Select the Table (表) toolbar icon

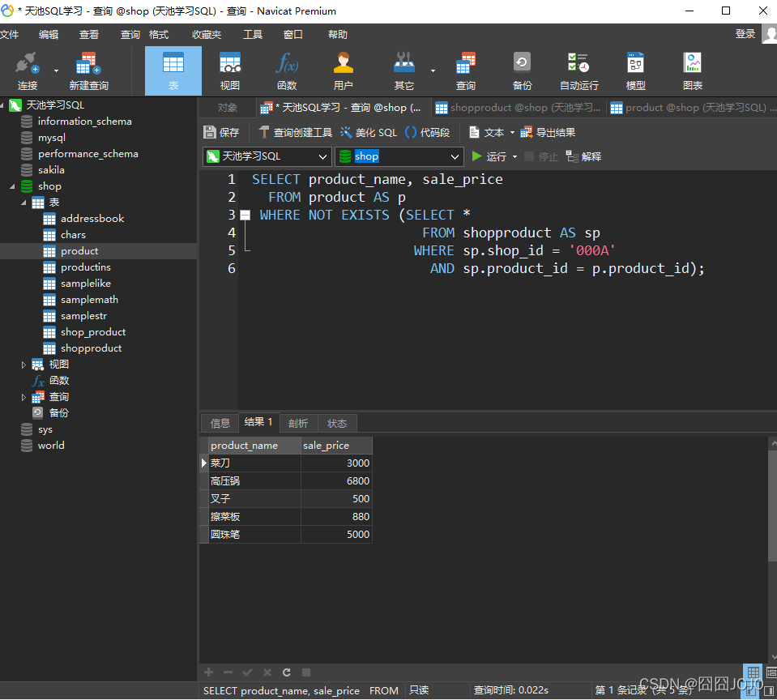173,70
